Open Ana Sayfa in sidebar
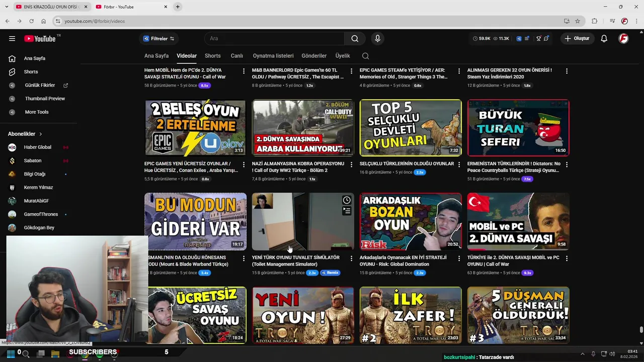This screenshot has width=644, height=362. point(34,58)
